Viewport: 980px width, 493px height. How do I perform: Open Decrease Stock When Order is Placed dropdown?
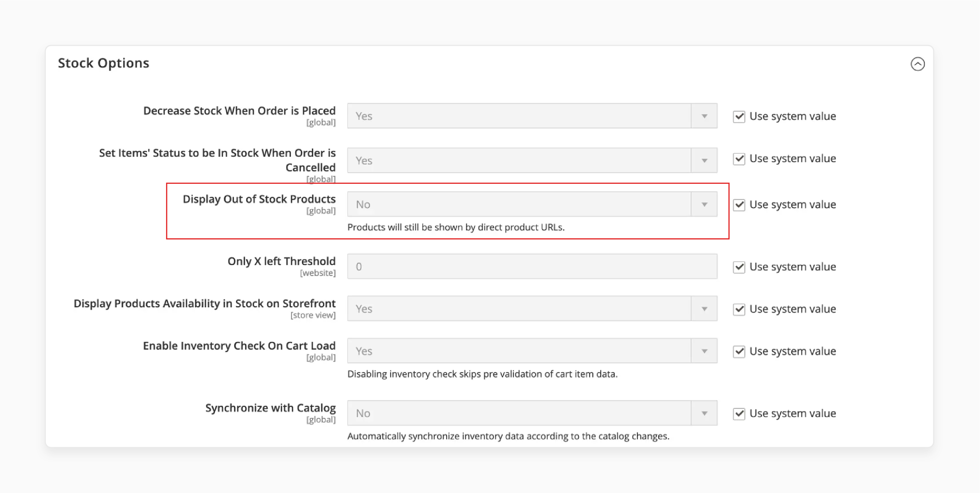pyautogui.click(x=532, y=116)
